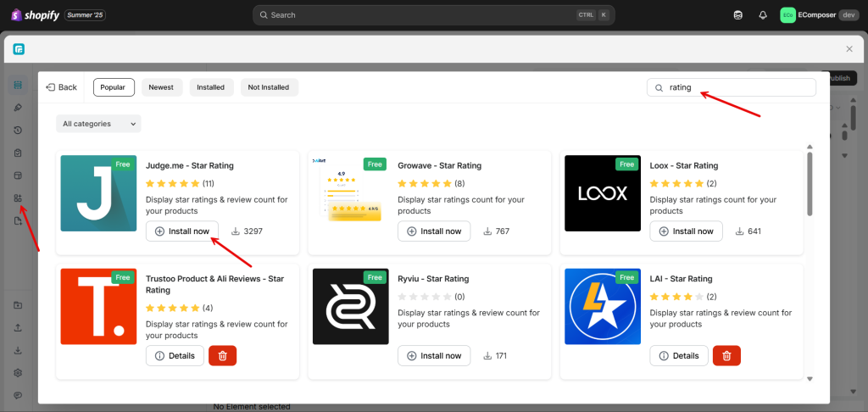This screenshot has width=868, height=412.
Task: Close the EComposer app window with the X icon
Action: [849, 49]
